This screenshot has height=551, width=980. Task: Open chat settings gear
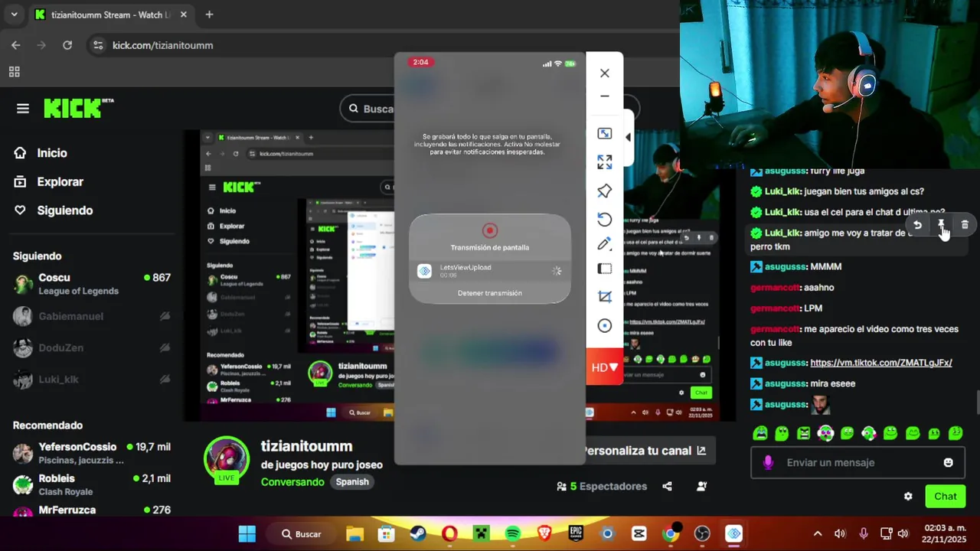click(908, 496)
